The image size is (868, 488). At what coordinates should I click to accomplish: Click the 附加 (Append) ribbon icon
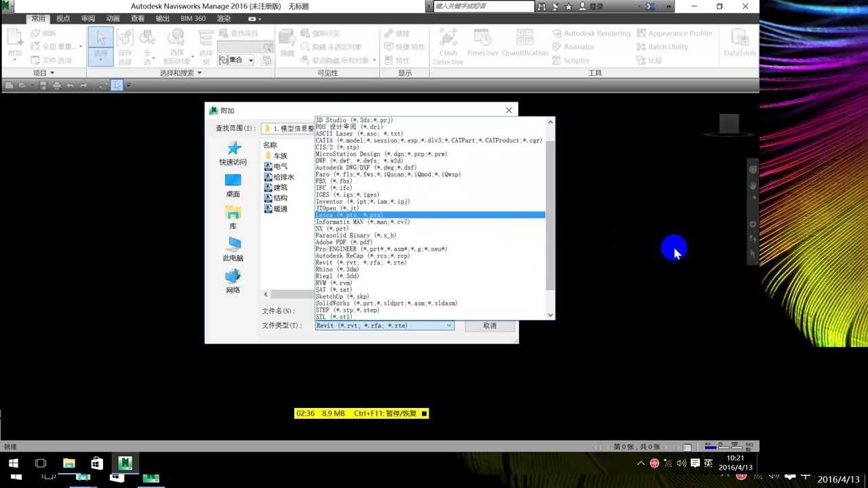point(15,43)
